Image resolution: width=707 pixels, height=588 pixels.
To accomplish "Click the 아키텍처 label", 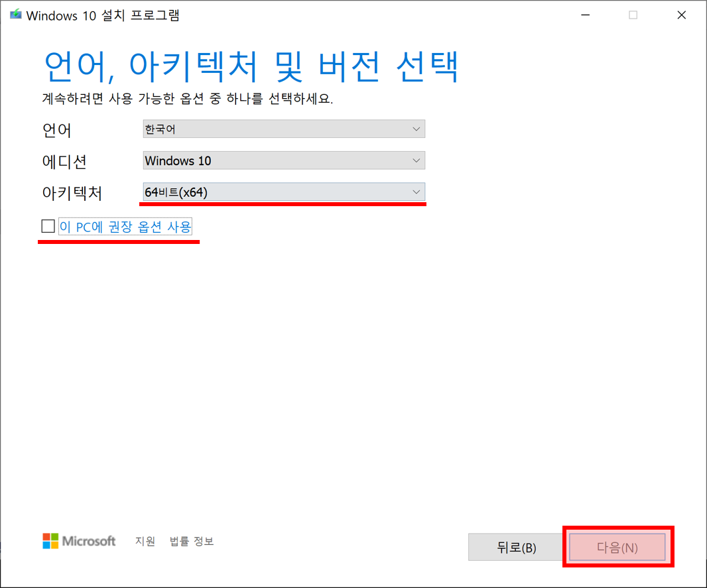I will [72, 194].
